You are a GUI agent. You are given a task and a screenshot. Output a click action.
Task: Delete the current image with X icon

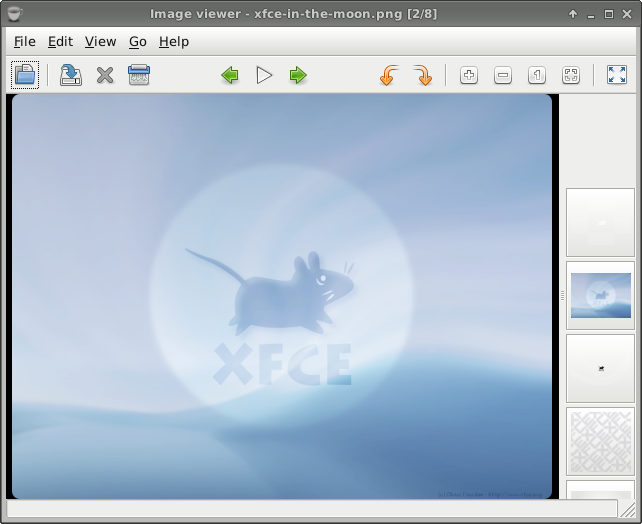pos(105,75)
